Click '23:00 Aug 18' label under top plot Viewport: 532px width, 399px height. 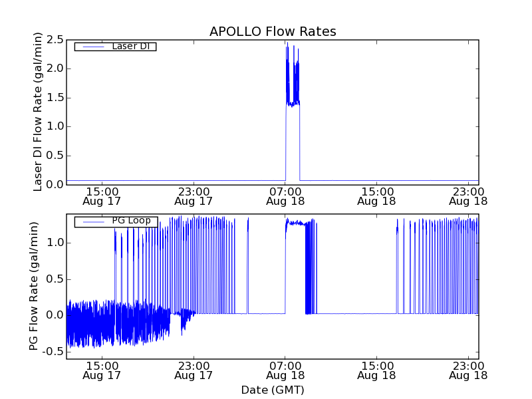coord(468,196)
